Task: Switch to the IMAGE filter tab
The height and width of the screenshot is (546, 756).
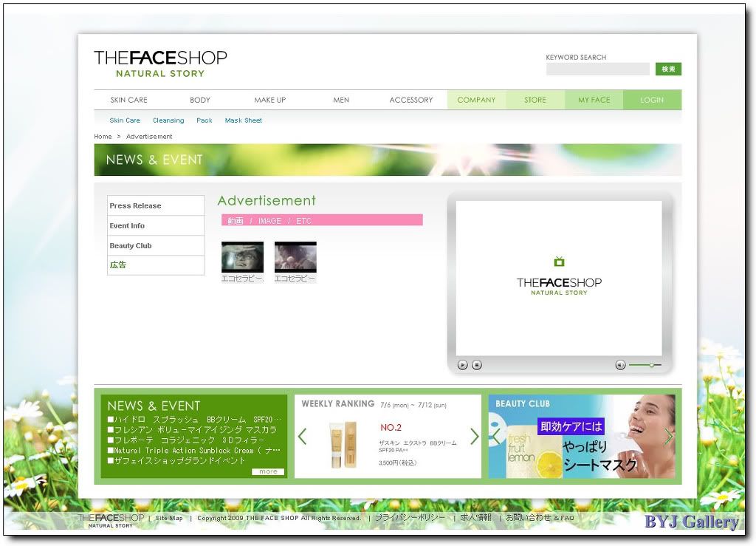Action: [269, 220]
